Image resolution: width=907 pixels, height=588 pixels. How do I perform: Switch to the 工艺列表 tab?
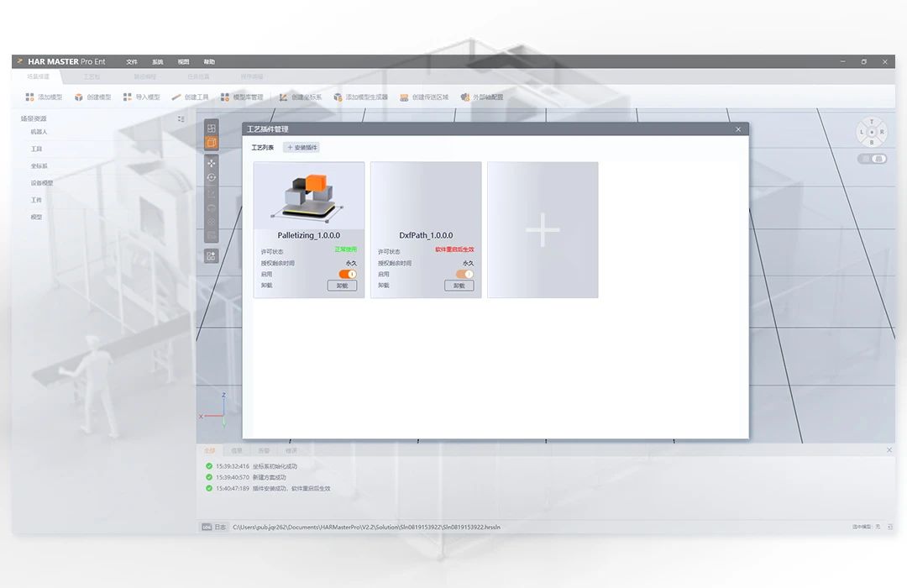(x=262, y=148)
